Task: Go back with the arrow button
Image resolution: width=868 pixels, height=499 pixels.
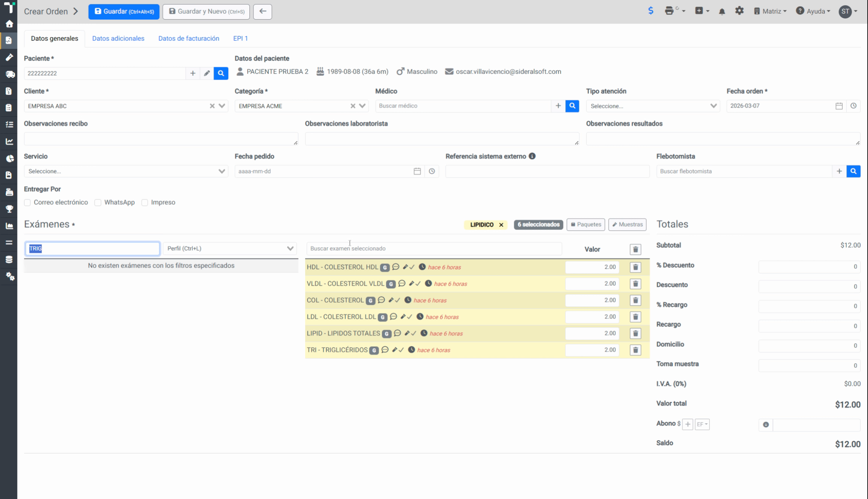Action: point(263,11)
